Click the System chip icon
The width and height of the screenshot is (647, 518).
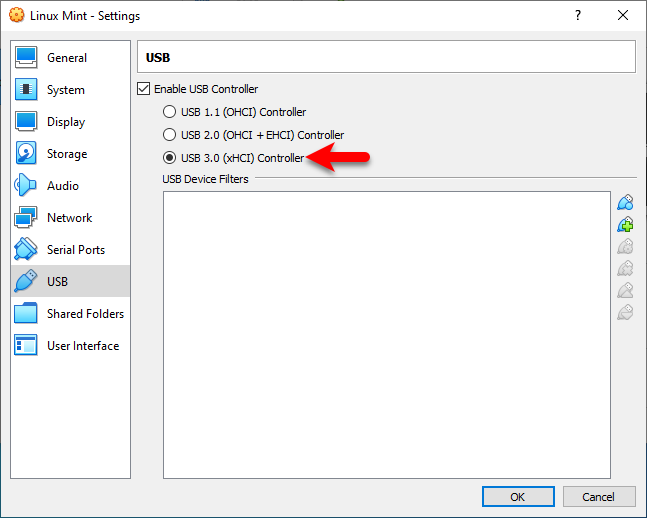click(26, 89)
